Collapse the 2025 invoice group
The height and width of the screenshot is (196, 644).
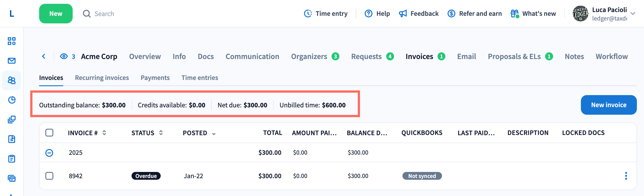pyautogui.click(x=49, y=153)
